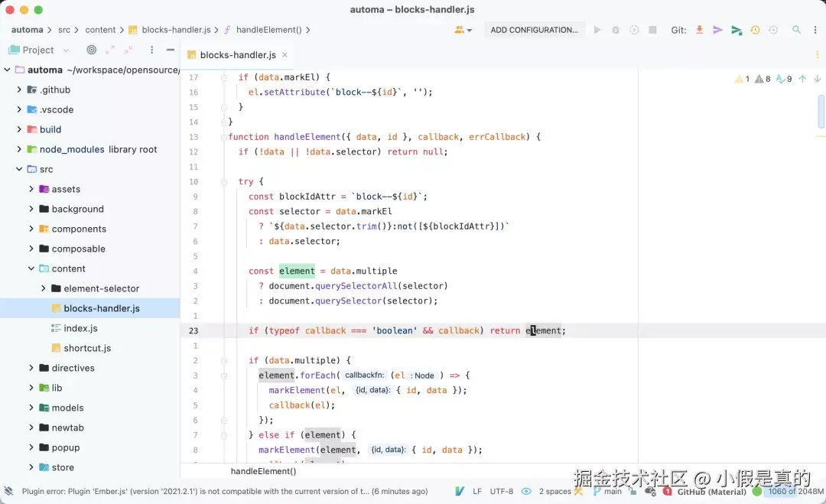Expand the background folder in project tree
The image size is (826, 504).
(31, 209)
